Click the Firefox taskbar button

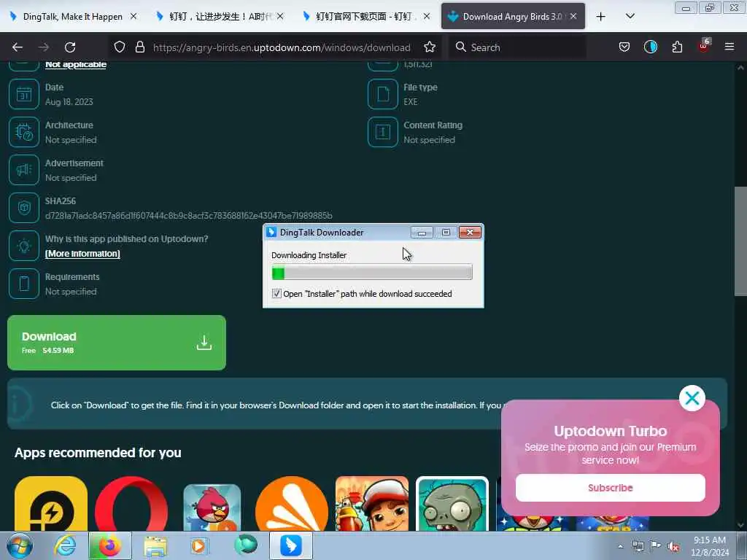pyautogui.click(x=109, y=545)
